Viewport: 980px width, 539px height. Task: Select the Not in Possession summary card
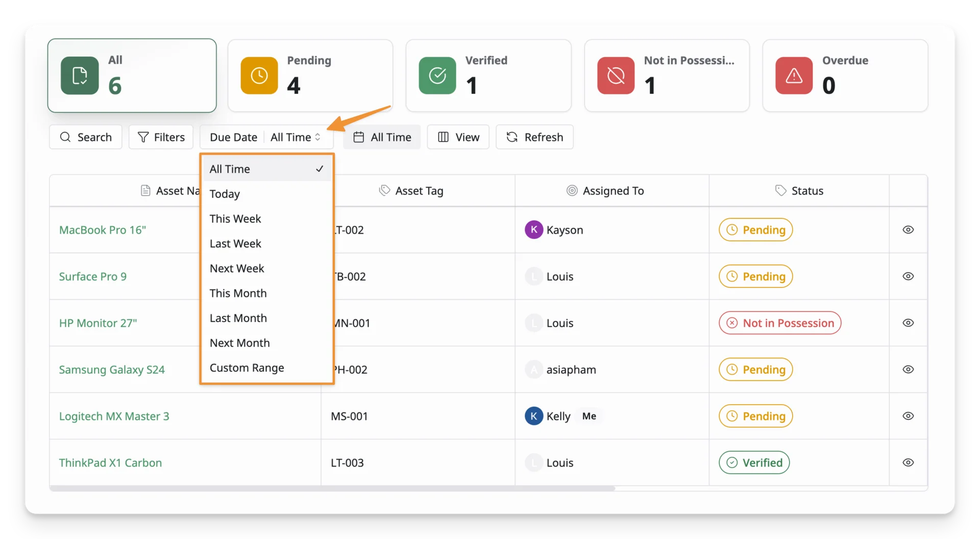[x=667, y=76]
